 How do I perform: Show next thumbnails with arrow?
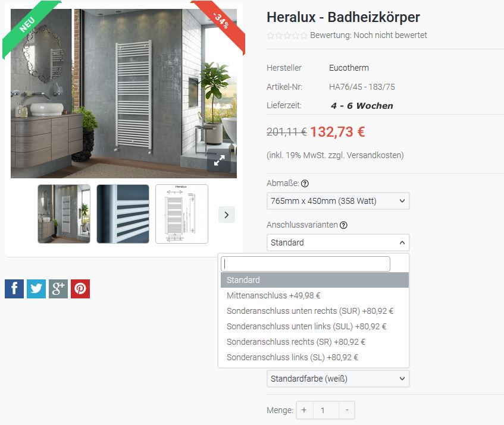[x=227, y=215]
